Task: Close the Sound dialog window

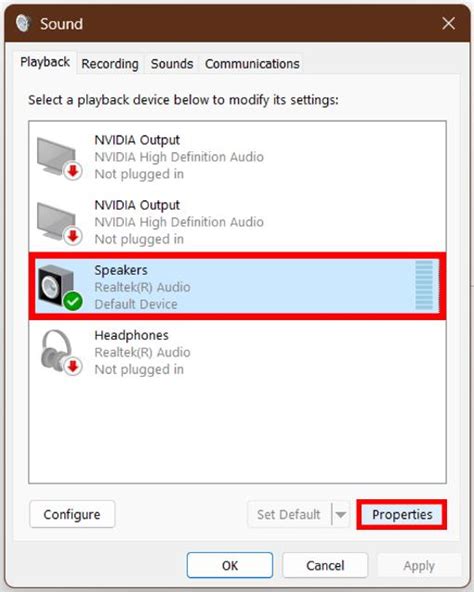Action: click(x=448, y=23)
